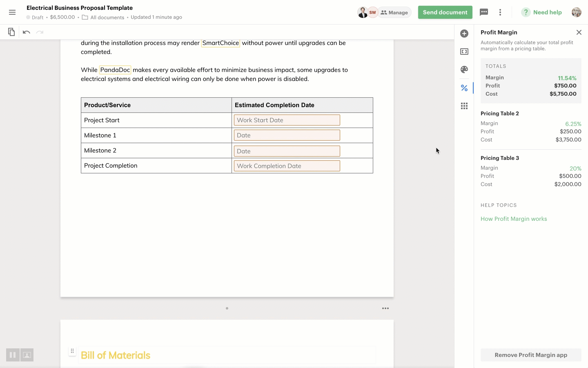Undo the last change

pyautogui.click(x=27, y=32)
